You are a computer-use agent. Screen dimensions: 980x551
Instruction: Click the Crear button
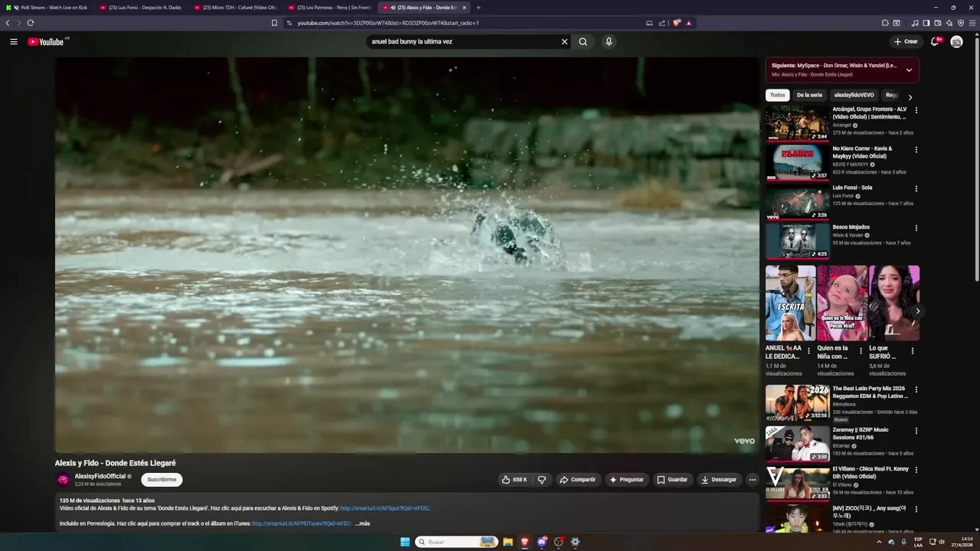pyautogui.click(x=905, y=41)
